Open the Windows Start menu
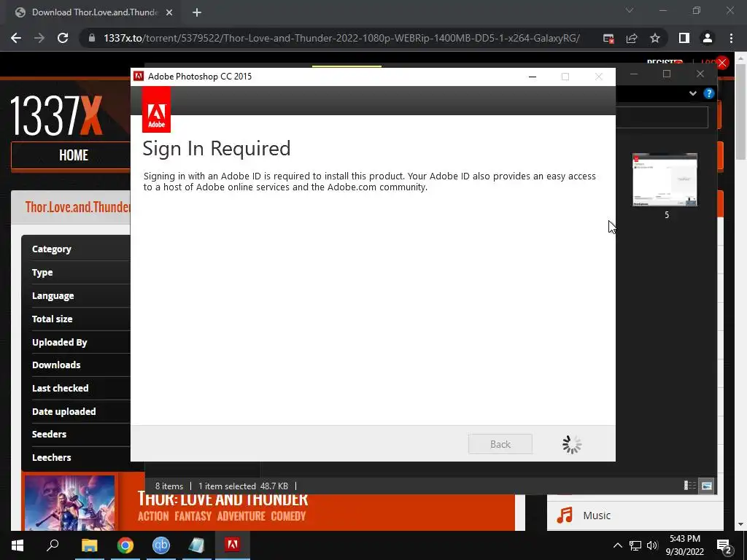Screen dimensions: 747x560 (18, 545)
